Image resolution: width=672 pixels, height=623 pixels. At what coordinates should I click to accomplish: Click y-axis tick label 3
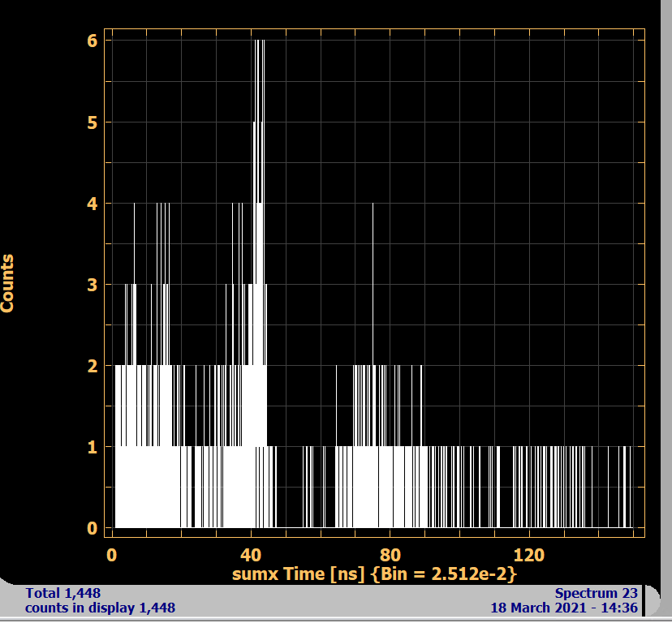(x=93, y=285)
